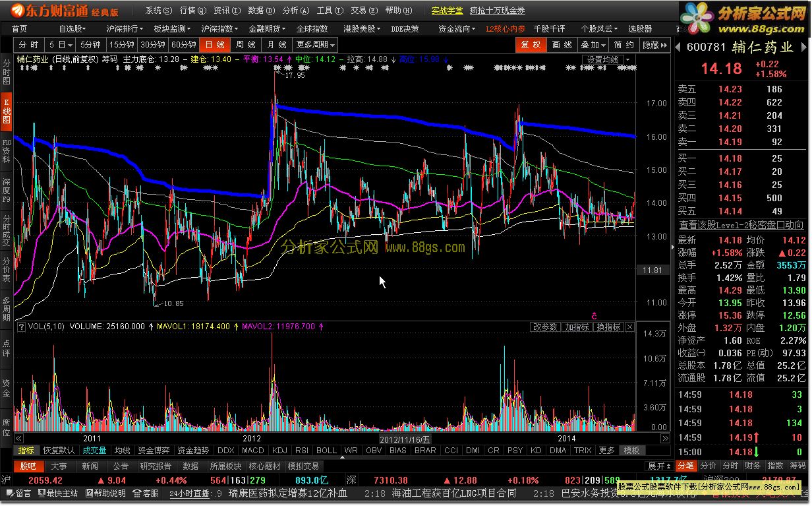Open the 行情(Q) menu
This screenshot has height=506, width=812.
[x=193, y=11]
